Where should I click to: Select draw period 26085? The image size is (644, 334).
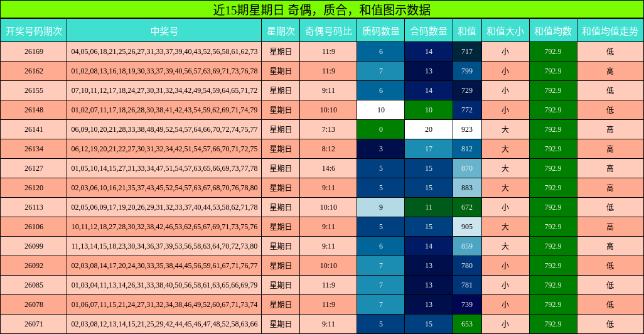coord(34,285)
